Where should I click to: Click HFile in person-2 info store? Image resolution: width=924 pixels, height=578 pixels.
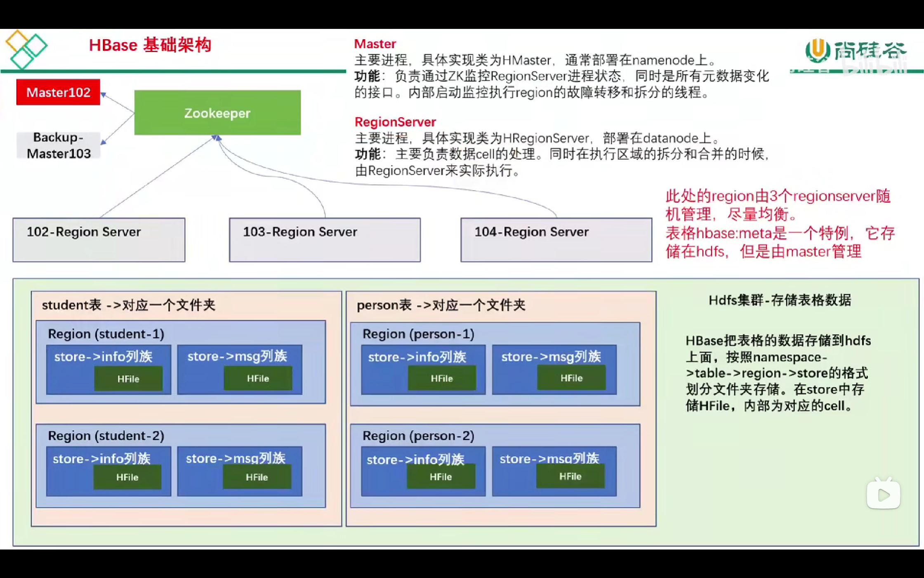pyautogui.click(x=441, y=476)
